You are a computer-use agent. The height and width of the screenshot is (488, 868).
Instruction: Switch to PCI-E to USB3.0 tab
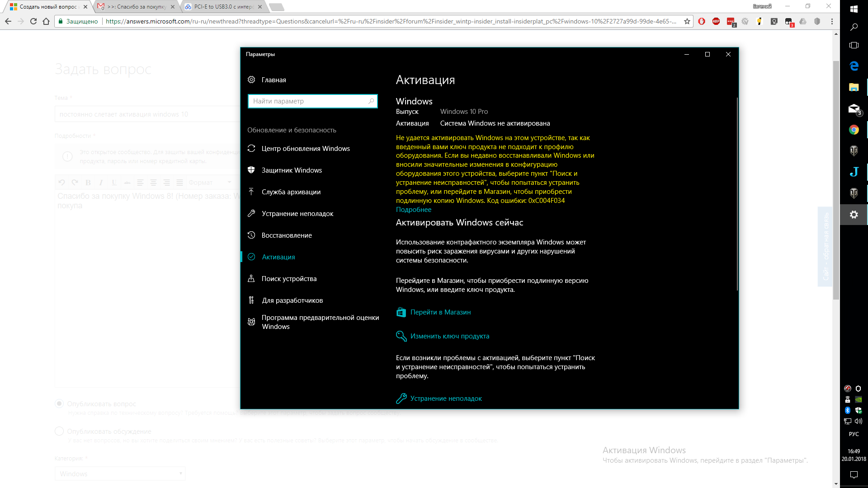224,7
